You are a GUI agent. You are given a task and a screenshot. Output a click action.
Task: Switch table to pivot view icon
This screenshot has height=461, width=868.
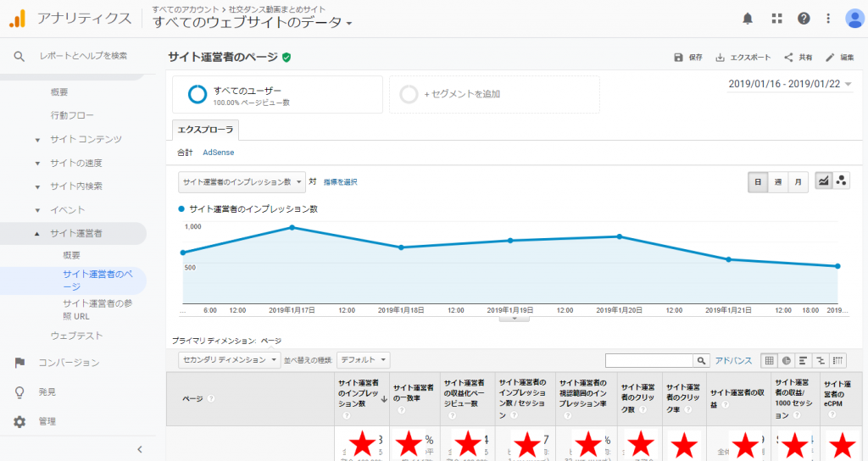[x=837, y=360]
